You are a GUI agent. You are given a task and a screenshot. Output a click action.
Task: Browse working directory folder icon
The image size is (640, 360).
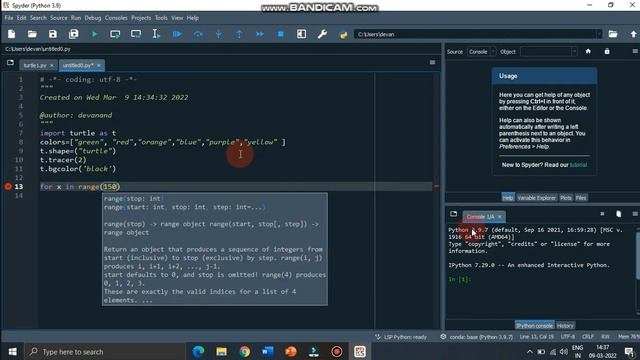[613, 34]
